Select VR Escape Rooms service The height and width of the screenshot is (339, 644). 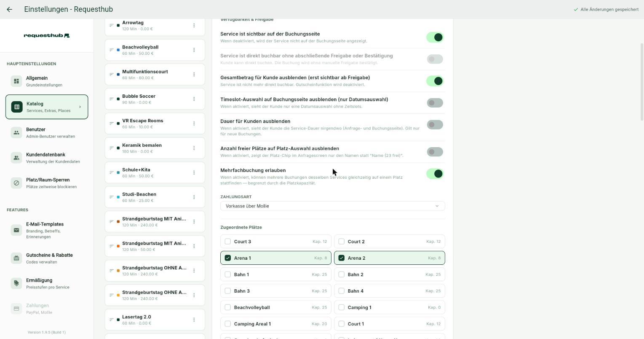pyautogui.click(x=155, y=124)
